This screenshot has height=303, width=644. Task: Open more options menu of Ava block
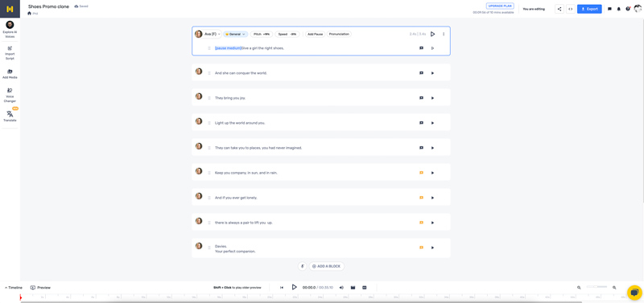[x=444, y=34]
